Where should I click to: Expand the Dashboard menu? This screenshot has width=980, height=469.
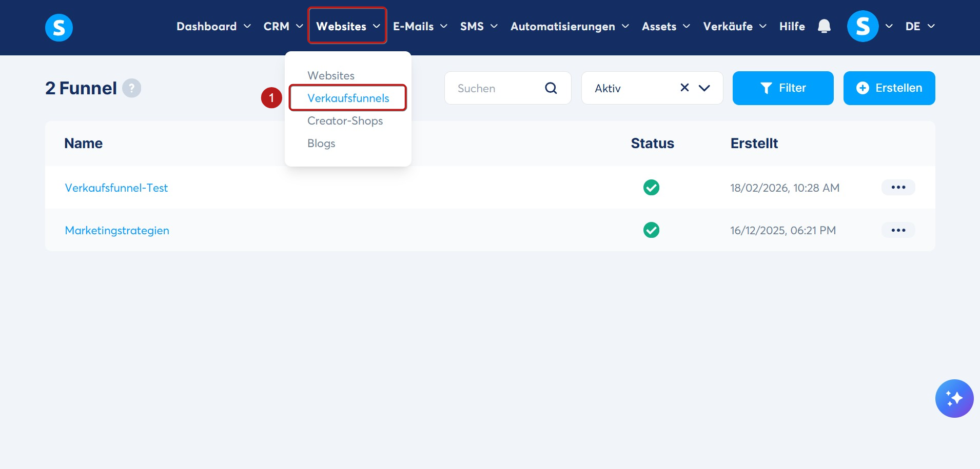pyautogui.click(x=213, y=26)
